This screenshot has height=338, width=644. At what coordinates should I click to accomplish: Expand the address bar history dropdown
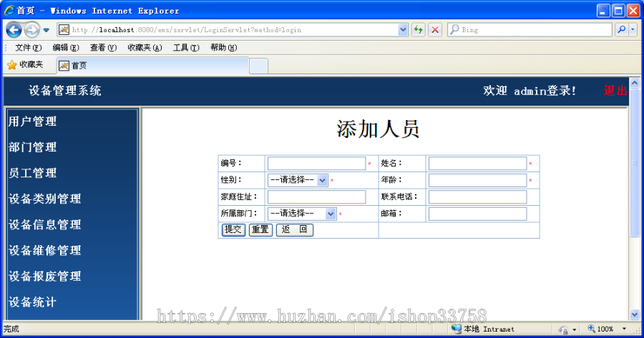point(403,29)
